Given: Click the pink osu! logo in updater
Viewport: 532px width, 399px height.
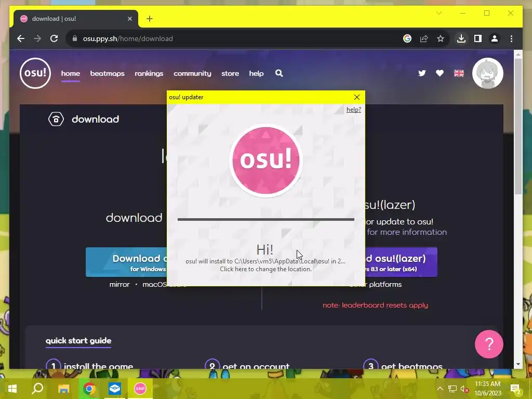Looking at the screenshot, I should [266, 160].
